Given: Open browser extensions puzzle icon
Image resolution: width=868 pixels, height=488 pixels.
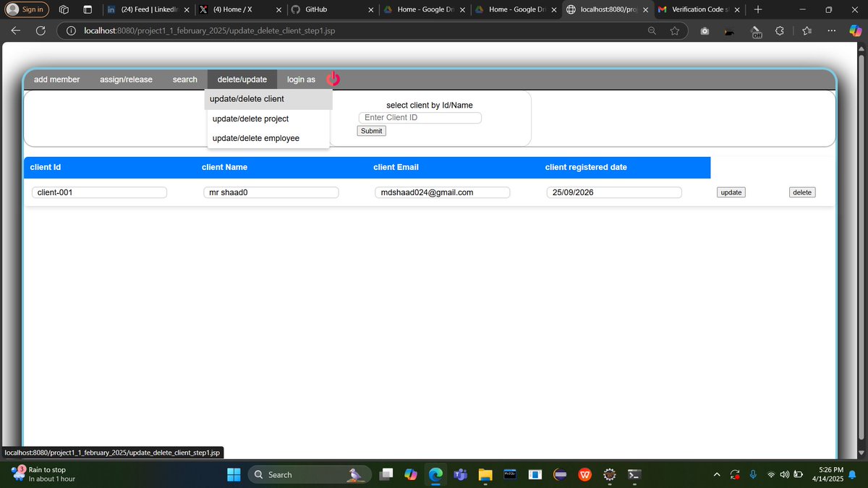Looking at the screenshot, I should tap(779, 31).
